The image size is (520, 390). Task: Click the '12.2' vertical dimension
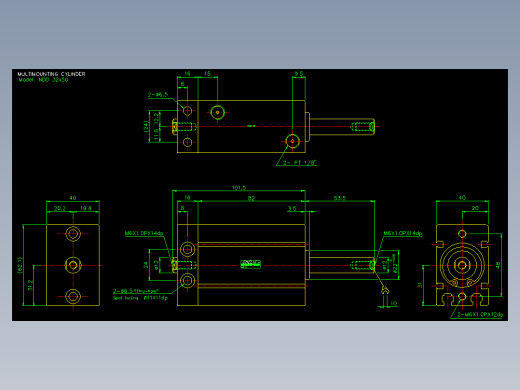pos(156,118)
